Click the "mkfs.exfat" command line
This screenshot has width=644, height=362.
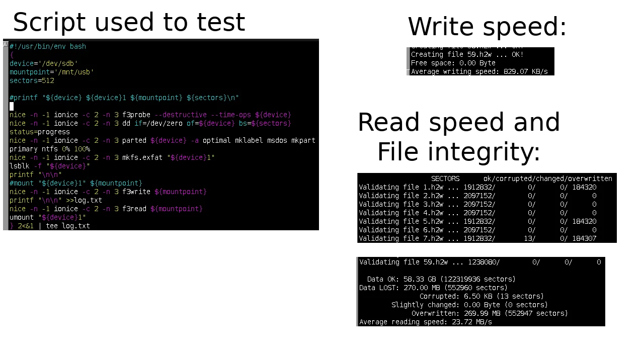(112, 157)
